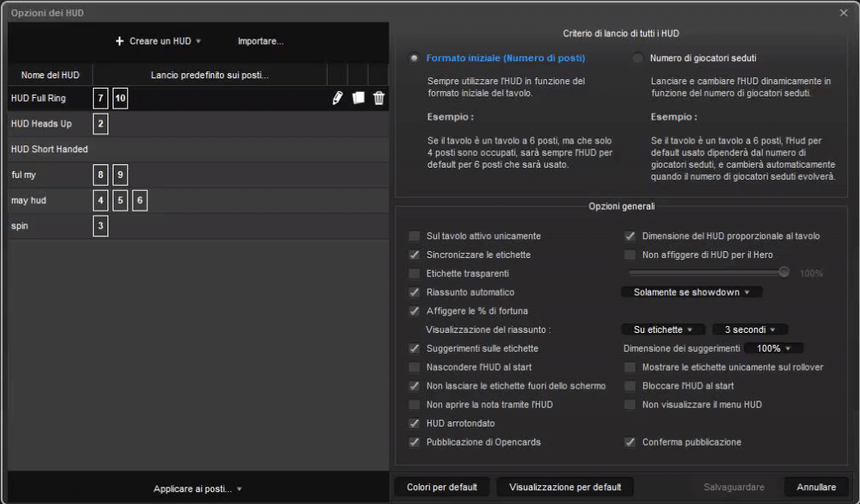Click Lancio predefinito sui posti column header
The width and height of the screenshot is (860, 504).
pyautogui.click(x=210, y=75)
